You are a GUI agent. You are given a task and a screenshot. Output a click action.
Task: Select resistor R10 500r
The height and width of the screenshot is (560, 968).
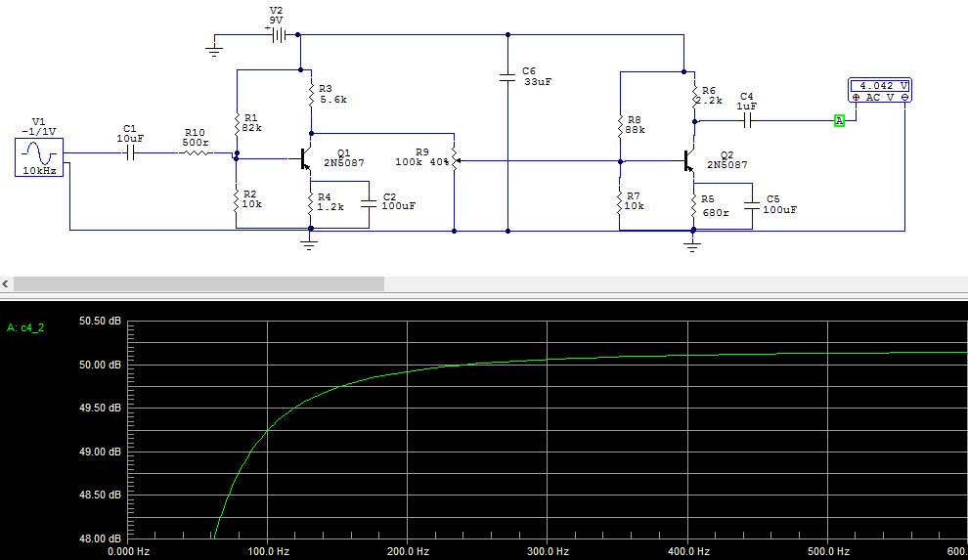pos(196,153)
